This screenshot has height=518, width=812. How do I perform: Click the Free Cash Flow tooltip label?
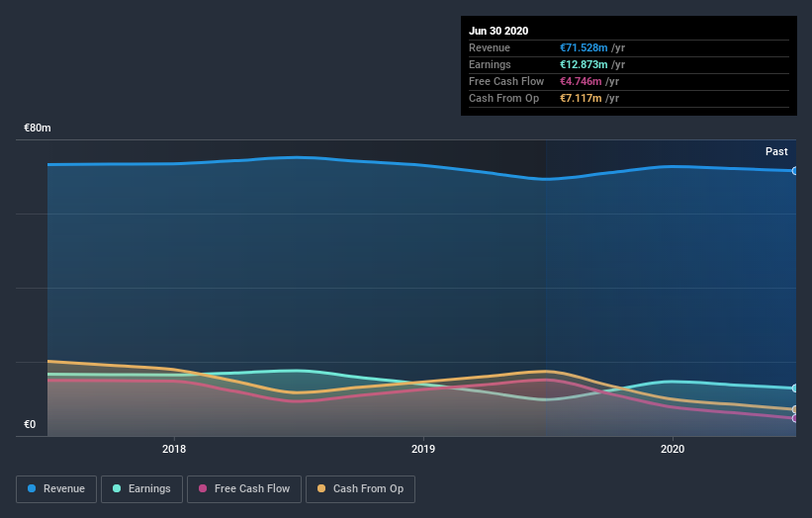coord(506,82)
